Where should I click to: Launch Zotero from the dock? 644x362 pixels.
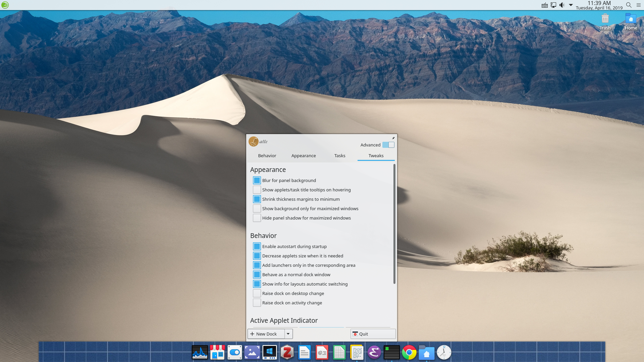pos(287,353)
